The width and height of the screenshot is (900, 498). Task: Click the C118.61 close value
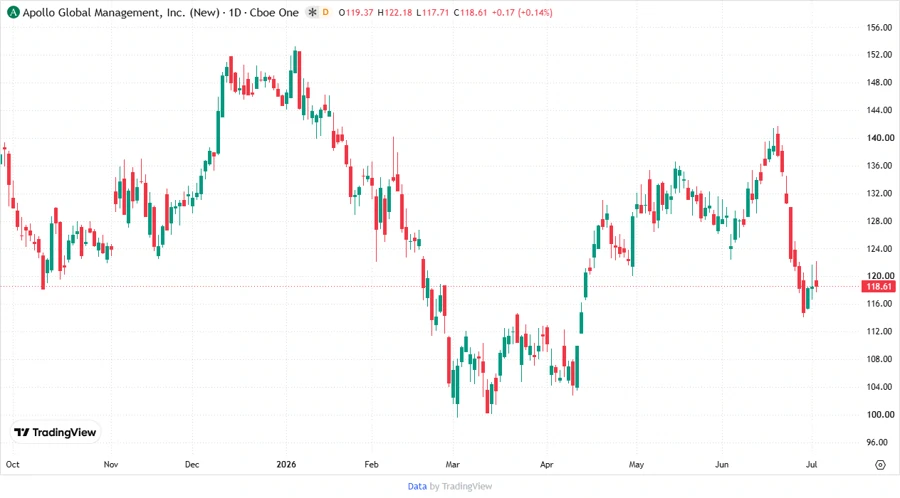coord(470,12)
